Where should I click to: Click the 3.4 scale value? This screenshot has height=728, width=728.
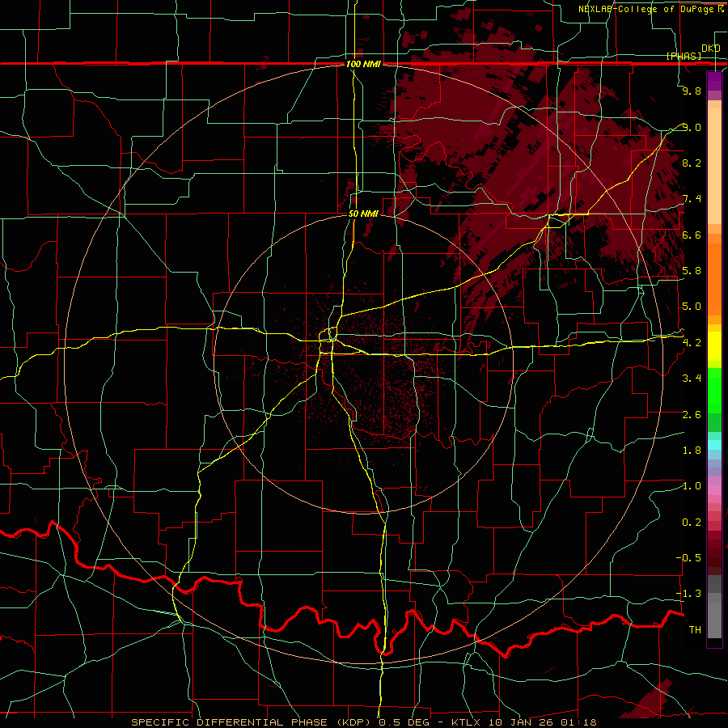pos(692,379)
